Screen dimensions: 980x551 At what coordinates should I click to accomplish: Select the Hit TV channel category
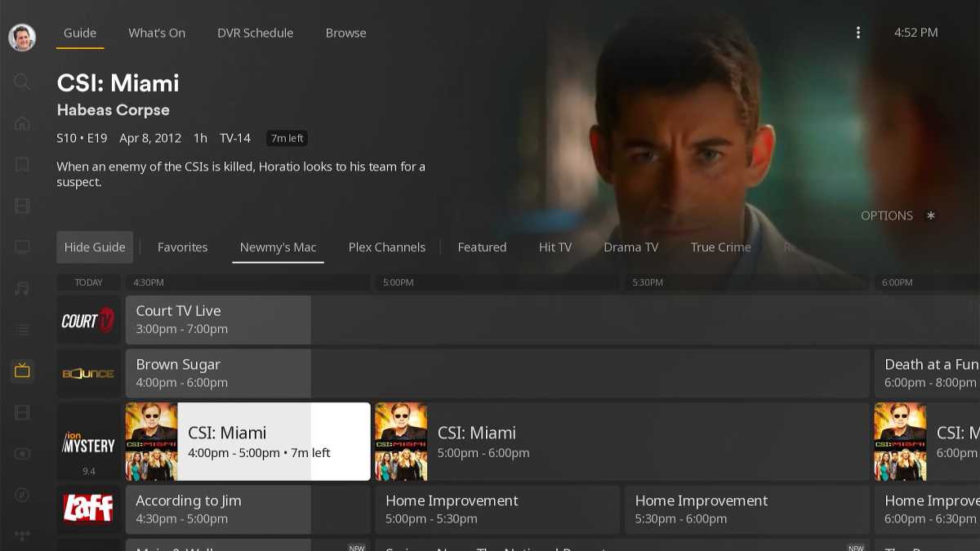(555, 247)
